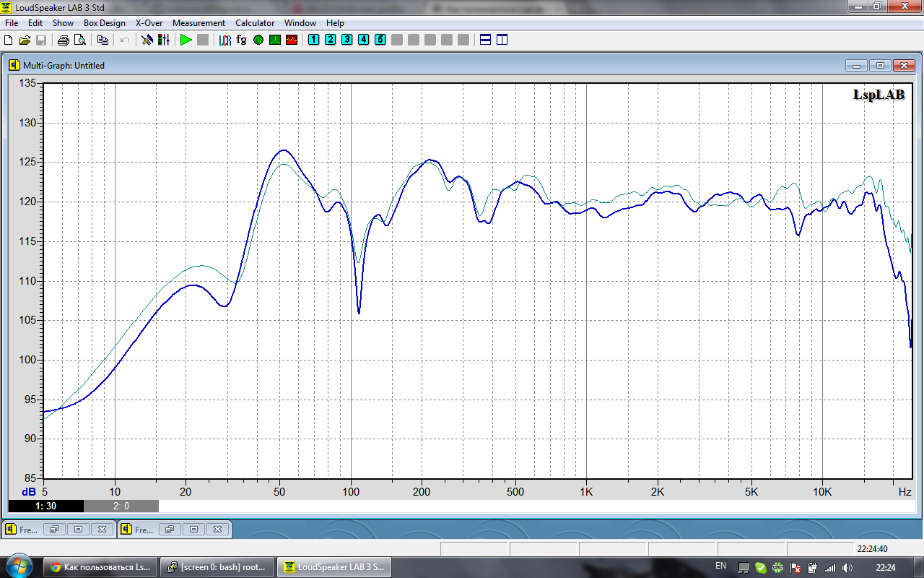The height and width of the screenshot is (578, 924).
Task: Click LoudSpeaker LAB taskbar item
Action: point(334,567)
